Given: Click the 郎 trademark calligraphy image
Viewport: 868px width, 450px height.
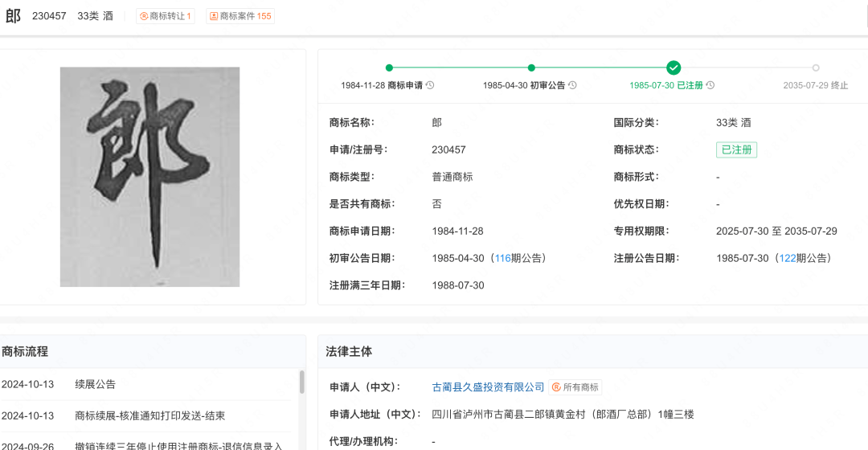Looking at the screenshot, I should click(150, 177).
